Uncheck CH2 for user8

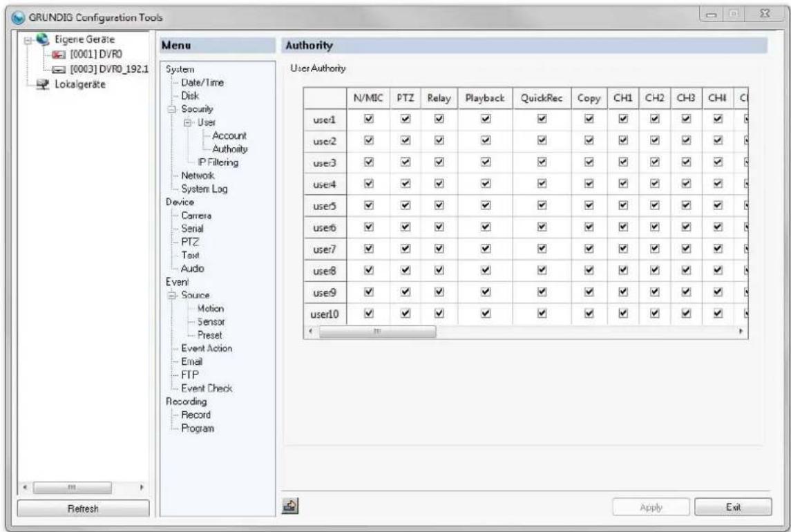click(654, 271)
